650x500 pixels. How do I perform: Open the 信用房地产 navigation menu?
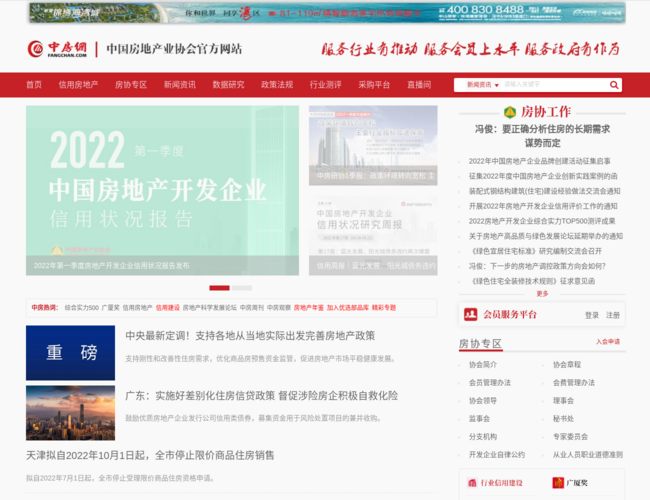[78, 85]
